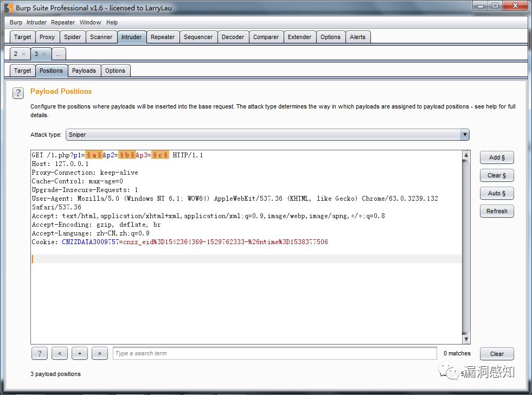Open the main Options tab
The width and height of the screenshot is (532, 395).
click(x=330, y=37)
